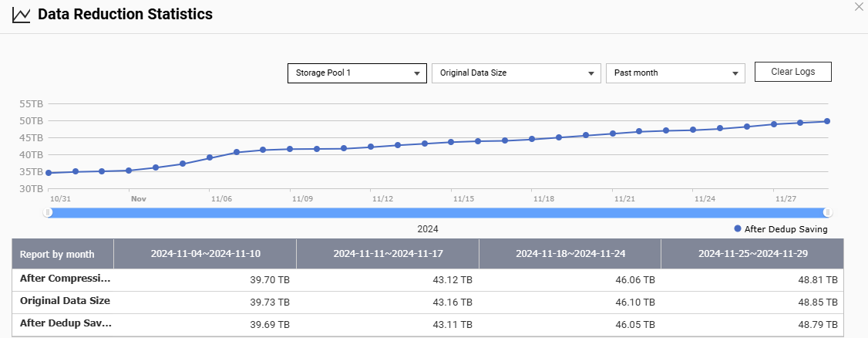Viewport: 868px width, 338px height.
Task: Click the Clear Logs button
Action: click(792, 72)
